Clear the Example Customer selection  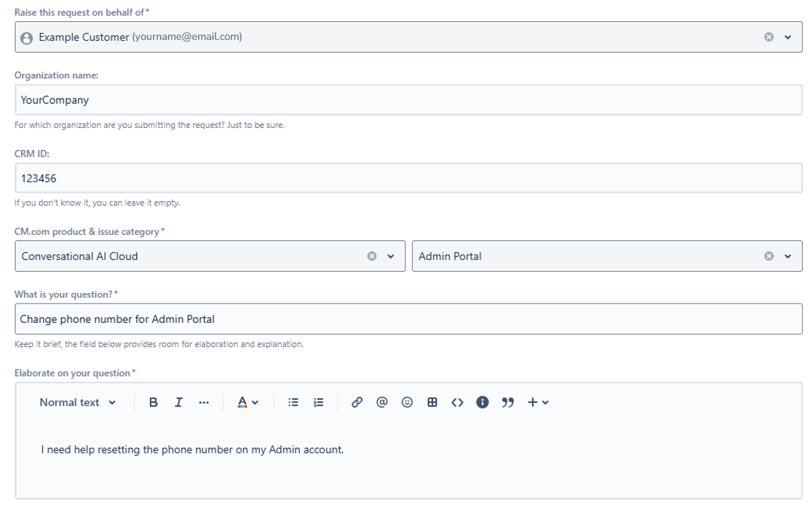(x=768, y=37)
